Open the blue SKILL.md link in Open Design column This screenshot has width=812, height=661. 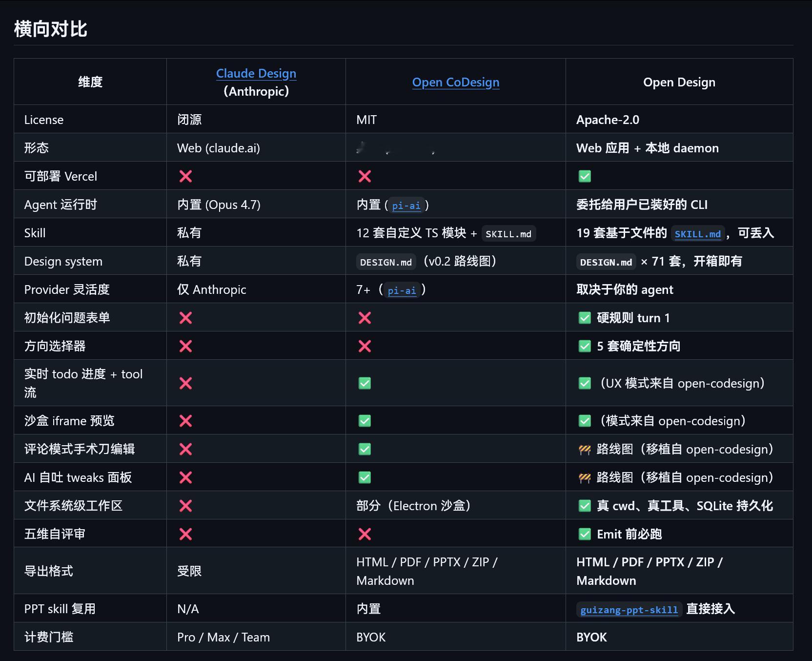697,234
